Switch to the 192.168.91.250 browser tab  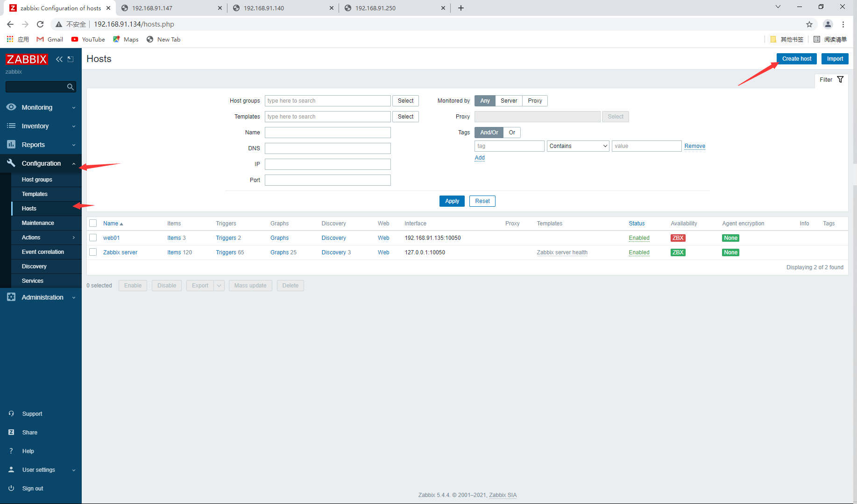pos(394,8)
